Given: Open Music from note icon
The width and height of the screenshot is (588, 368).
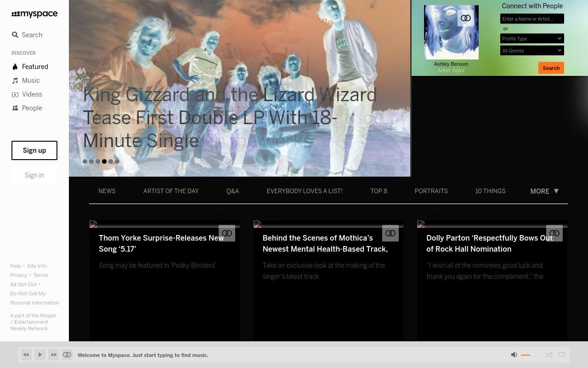Looking at the screenshot, I should point(15,80).
